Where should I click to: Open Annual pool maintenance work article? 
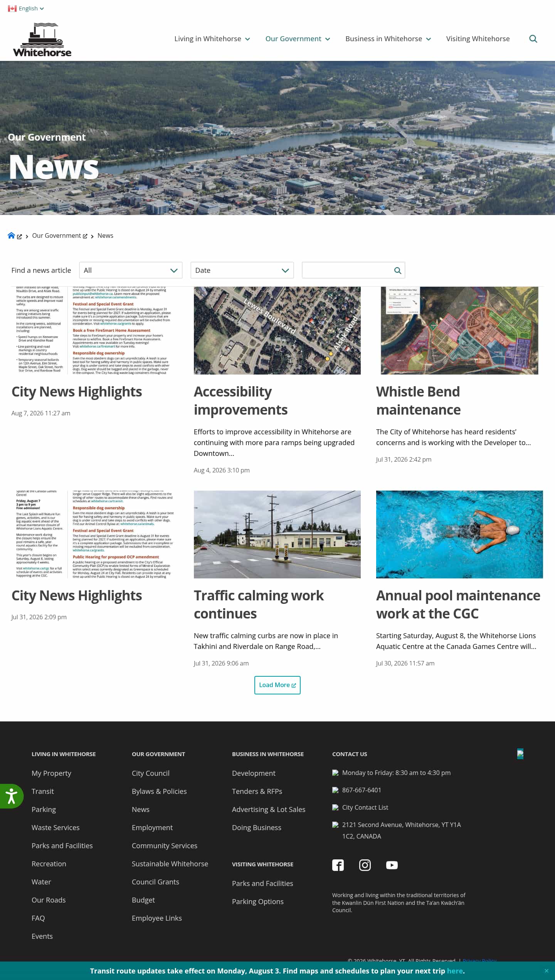click(x=458, y=605)
